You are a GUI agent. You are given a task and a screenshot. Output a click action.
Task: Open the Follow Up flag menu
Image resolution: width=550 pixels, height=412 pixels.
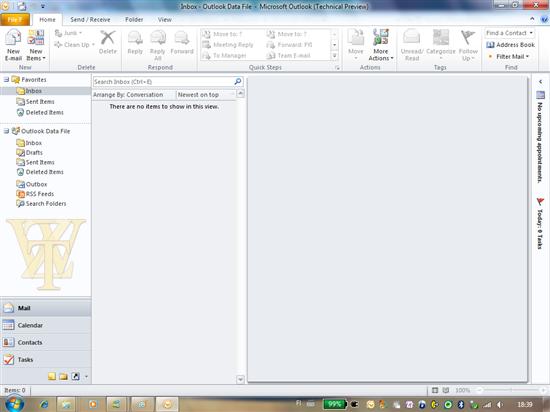pos(468,45)
